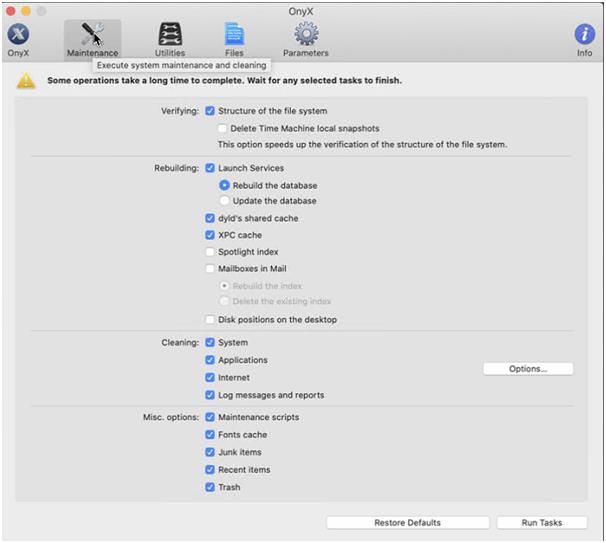Click the Restore Defaults button
606x543 pixels.
coord(408,523)
